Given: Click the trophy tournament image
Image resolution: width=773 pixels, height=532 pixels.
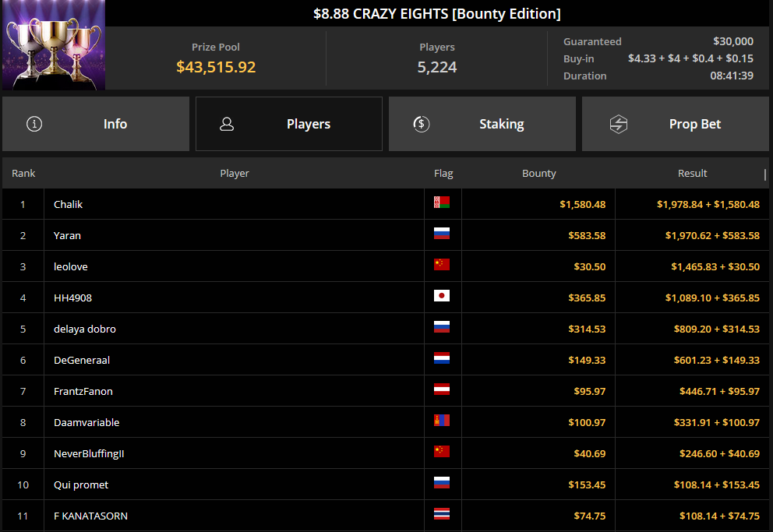Looking at the screenshot, I should pos(54,45).
